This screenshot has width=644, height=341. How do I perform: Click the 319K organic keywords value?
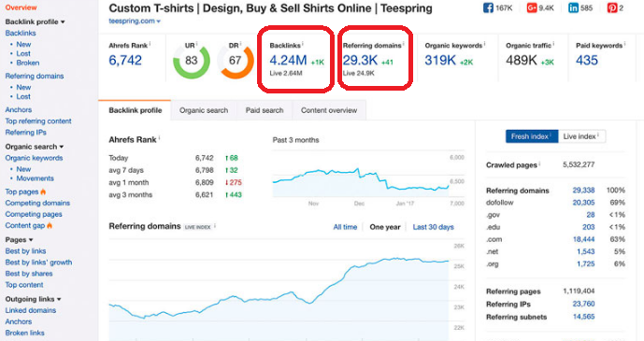pyautogui.click(x=440, y=61)
